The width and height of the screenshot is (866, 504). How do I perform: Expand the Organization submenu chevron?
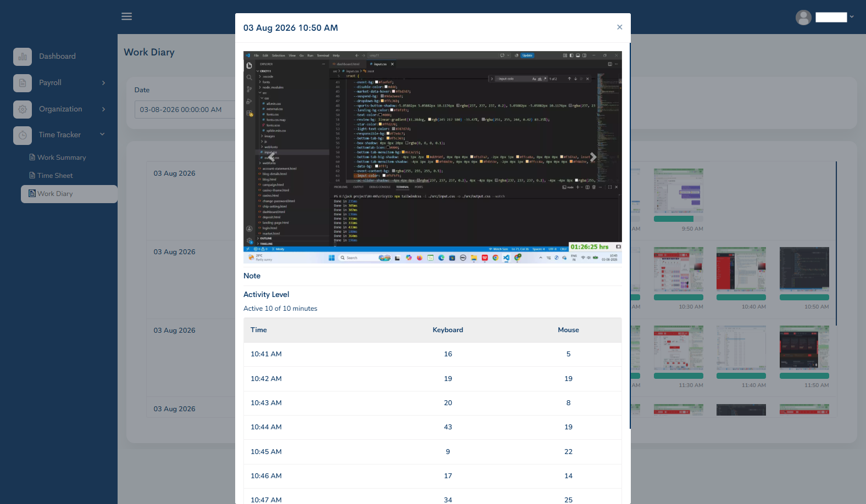coord(103,109)
